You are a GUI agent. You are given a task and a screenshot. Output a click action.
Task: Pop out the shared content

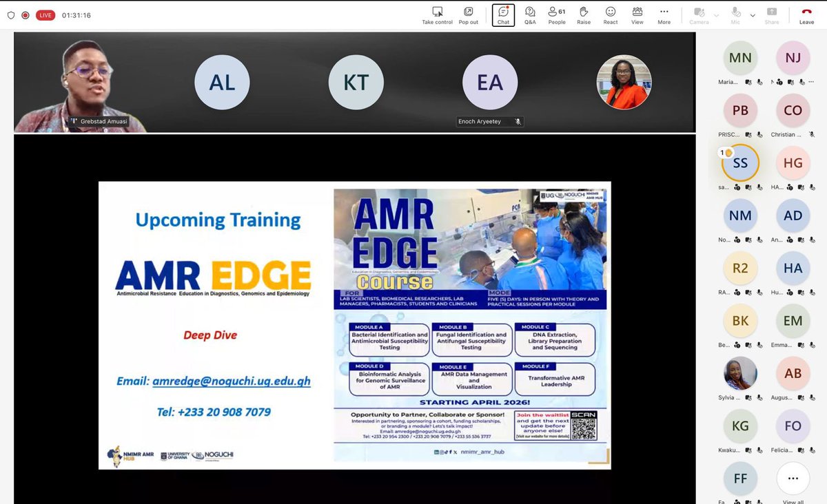pyautogui.click(x=468, y=15)
